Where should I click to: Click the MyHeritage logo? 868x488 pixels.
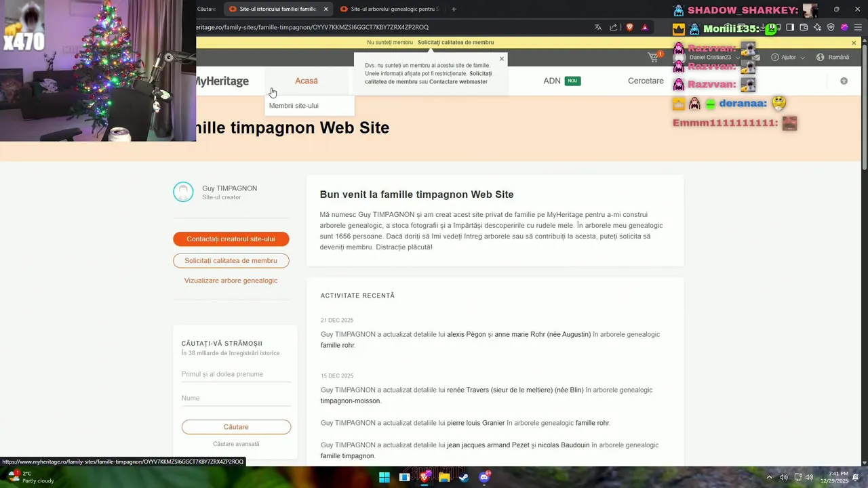pyautogui.click(x=222, y=81)
